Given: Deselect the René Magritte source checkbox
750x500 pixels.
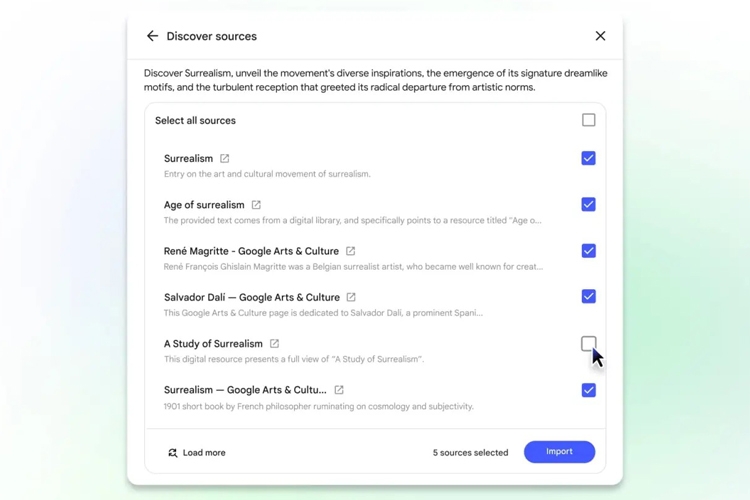Looking at the screenshot, I should coord(588,251).
